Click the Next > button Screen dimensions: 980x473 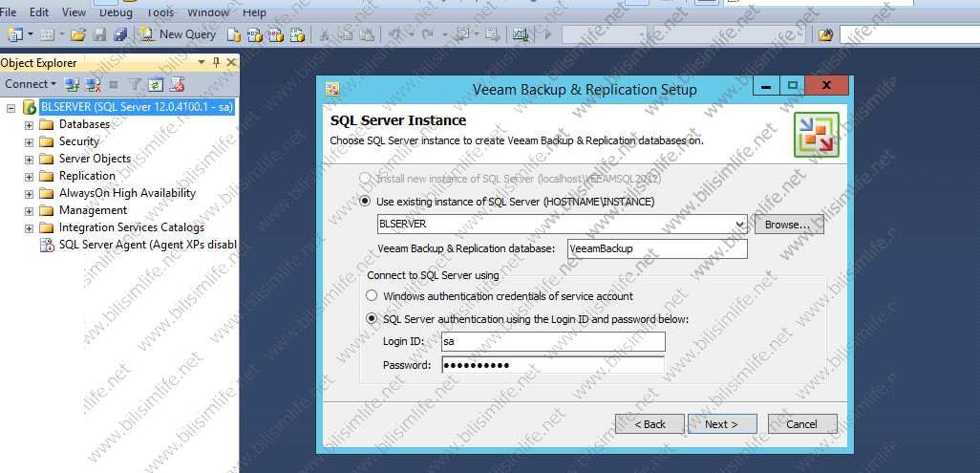[722, 423]
